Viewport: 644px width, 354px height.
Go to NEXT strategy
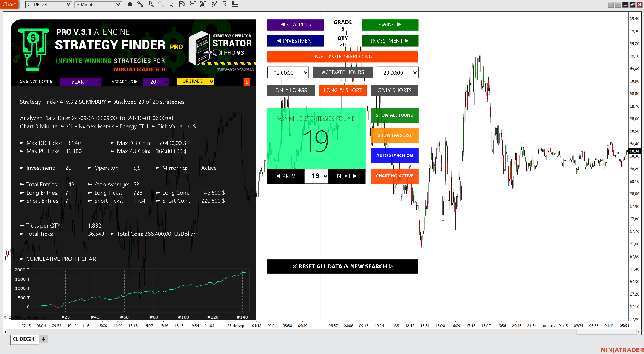pyautogui.click(x=347, y=176)
